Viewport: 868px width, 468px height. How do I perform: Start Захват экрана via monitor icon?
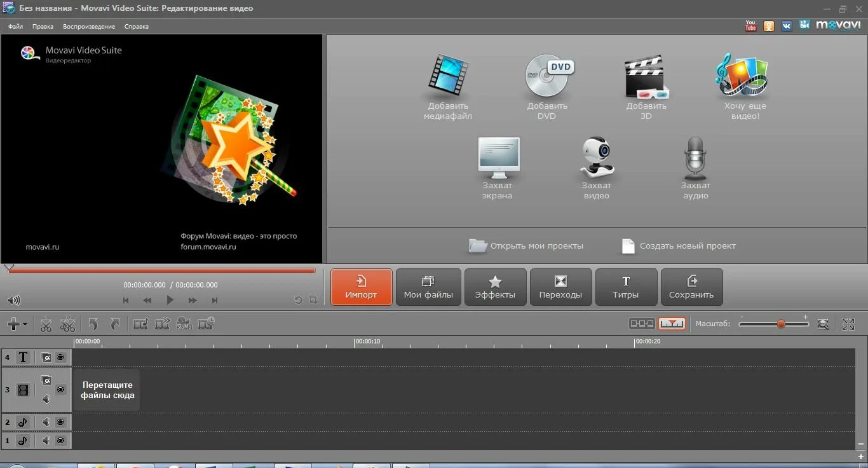pyautogui.click(x=499, y=157)
